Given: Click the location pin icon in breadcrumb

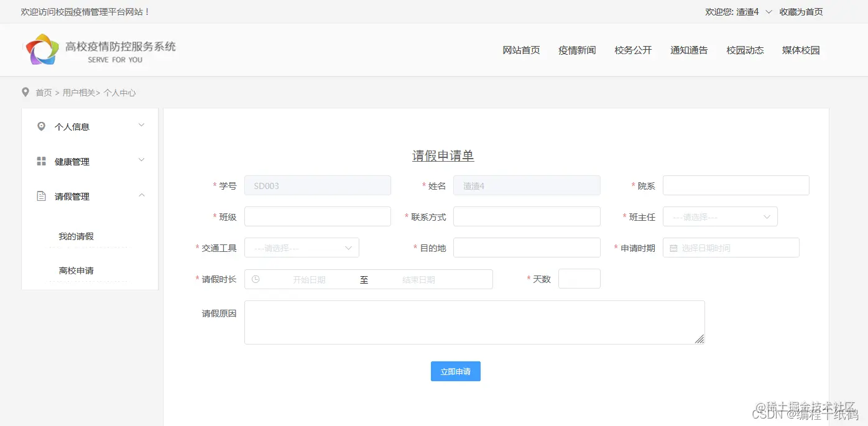Looking at the screenshot, I should pos(25,92).
